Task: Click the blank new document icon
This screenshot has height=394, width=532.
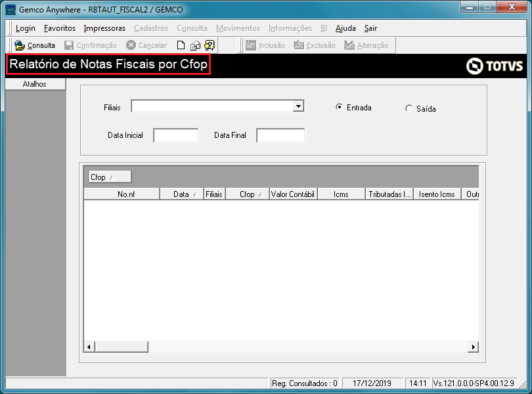Action: click(x=181, y=45)
